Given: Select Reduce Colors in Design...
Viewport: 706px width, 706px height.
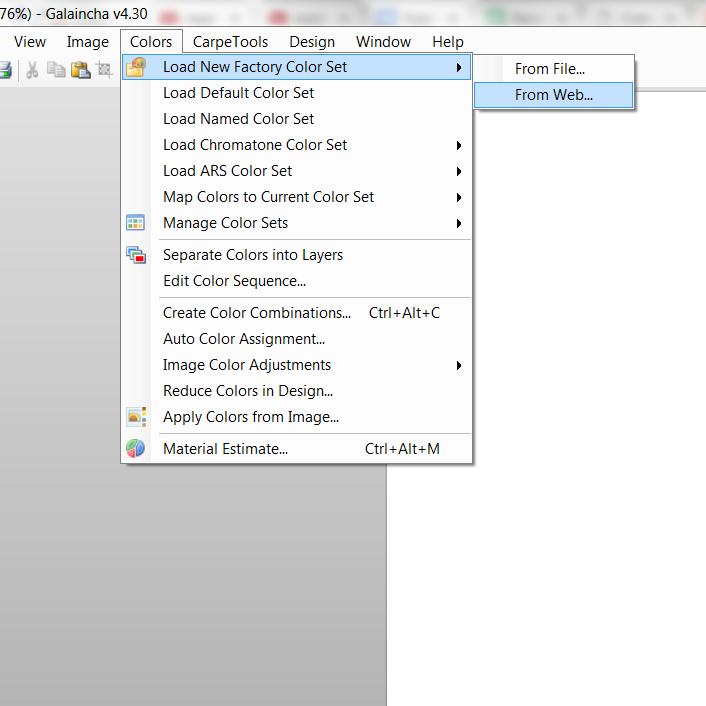Looking at the screenshot, I should (x=248, y=391).
